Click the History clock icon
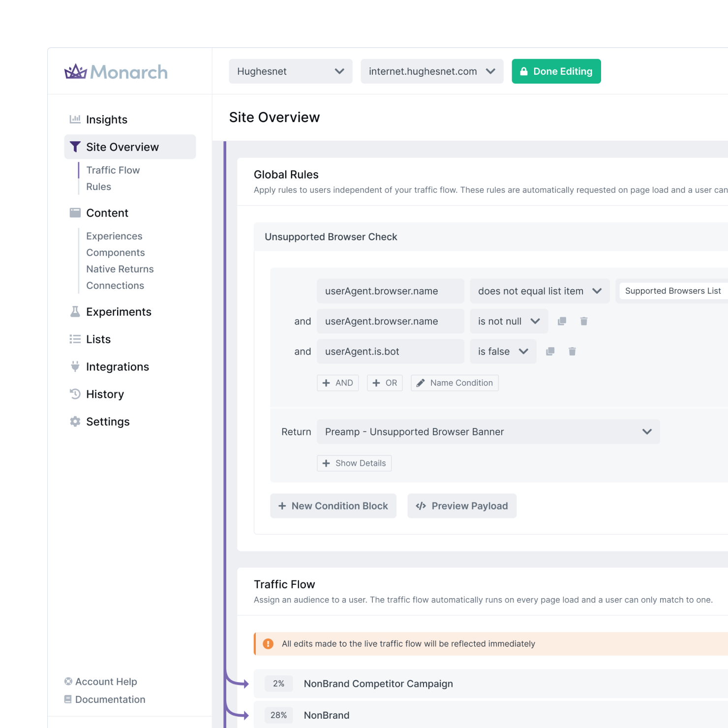The width and height of the screenshot is (728, 728). 75,394
